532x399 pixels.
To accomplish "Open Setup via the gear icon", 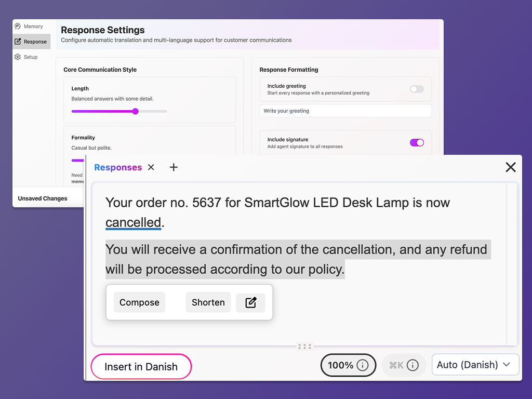I will pyautogui.click(x=18, y=57).
